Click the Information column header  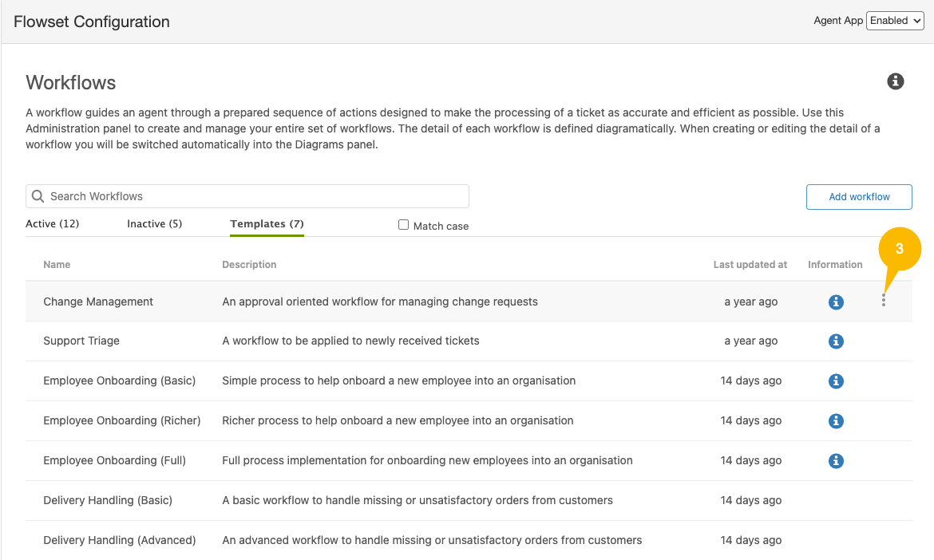point(835,264)
